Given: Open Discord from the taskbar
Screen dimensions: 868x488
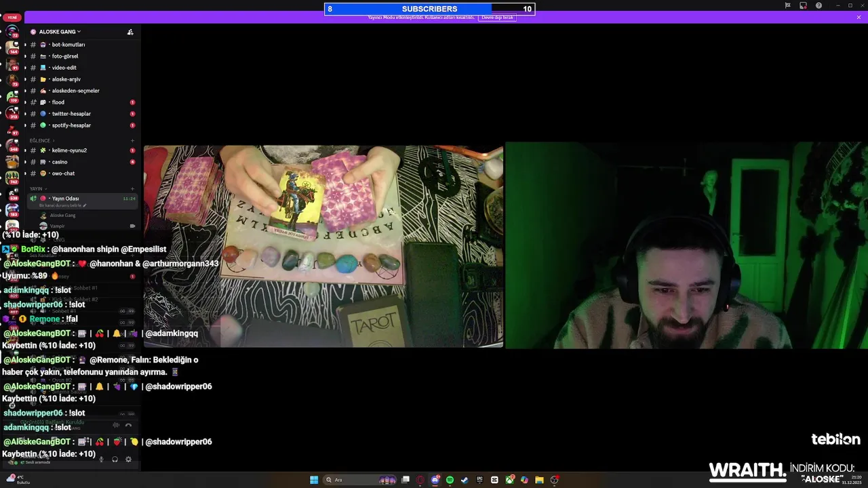Looking at the screenshot, I should (x=435, y=480).
